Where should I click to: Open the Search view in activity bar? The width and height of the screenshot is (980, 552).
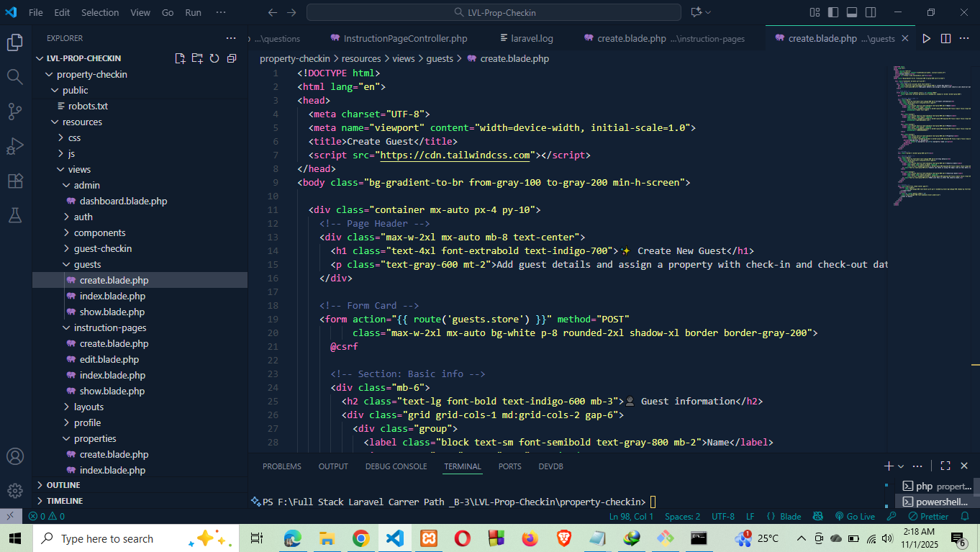[15, 76]
